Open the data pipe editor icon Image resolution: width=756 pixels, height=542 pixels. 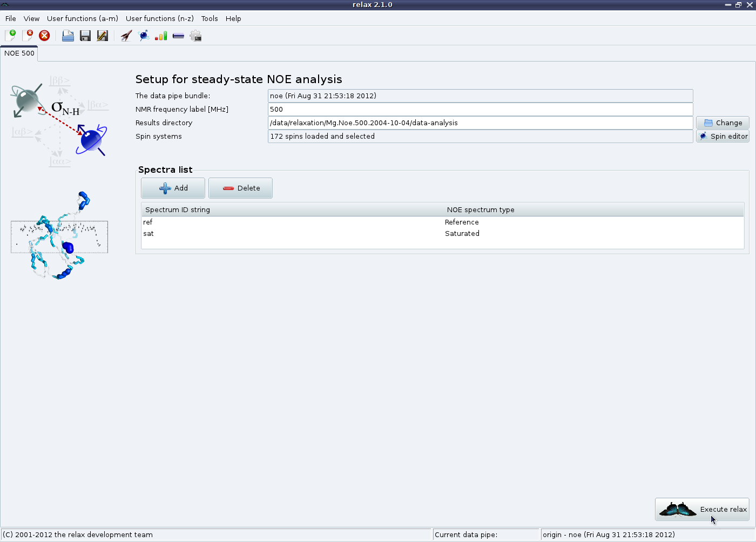(178, 36)
